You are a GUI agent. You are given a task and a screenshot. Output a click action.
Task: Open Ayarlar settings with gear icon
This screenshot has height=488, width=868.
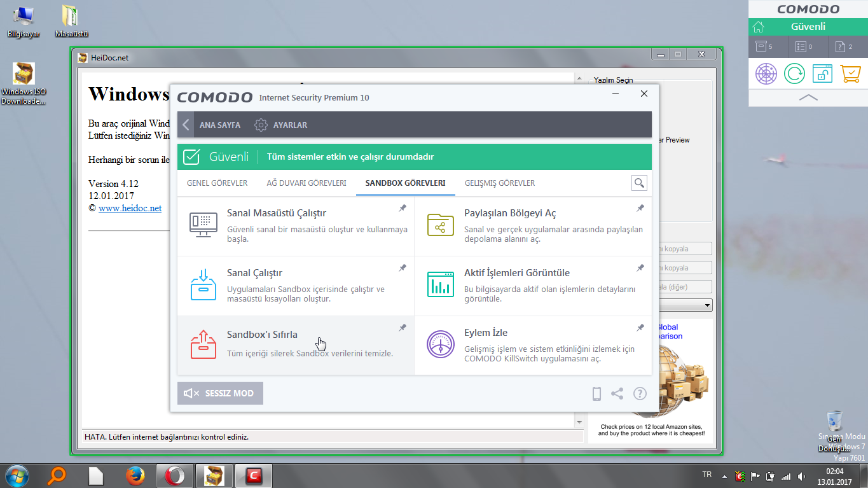(x=280, y=125)
